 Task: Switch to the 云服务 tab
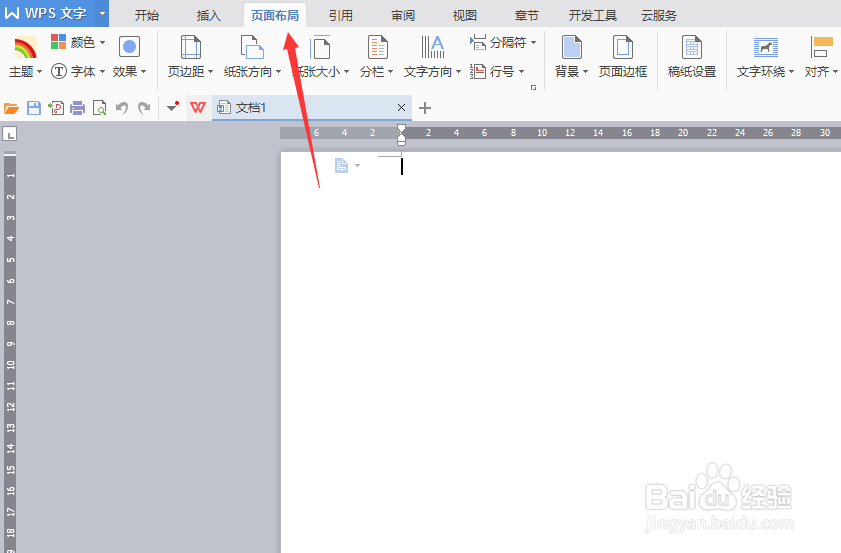pos(659,16)
